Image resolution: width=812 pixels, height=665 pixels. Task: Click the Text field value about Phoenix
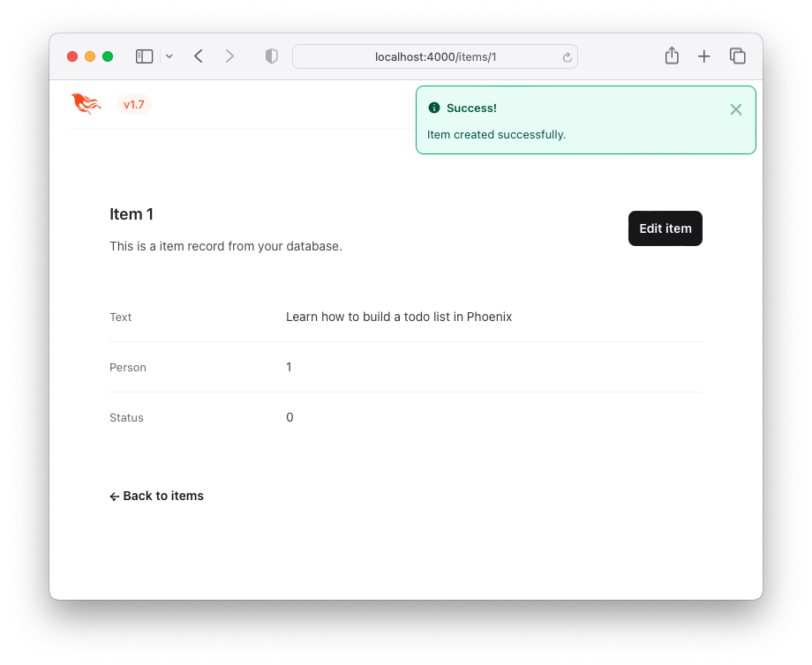coord(398,317)
